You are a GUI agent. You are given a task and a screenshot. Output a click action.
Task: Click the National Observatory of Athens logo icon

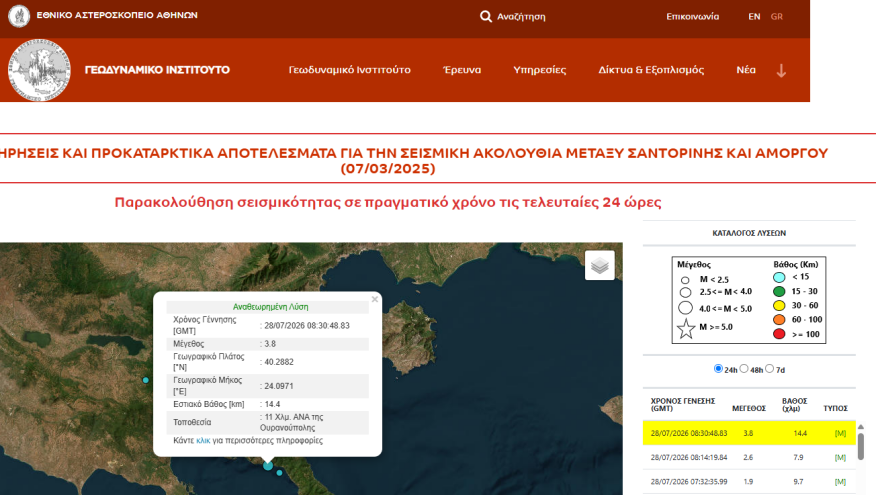(x=19, y=16)
